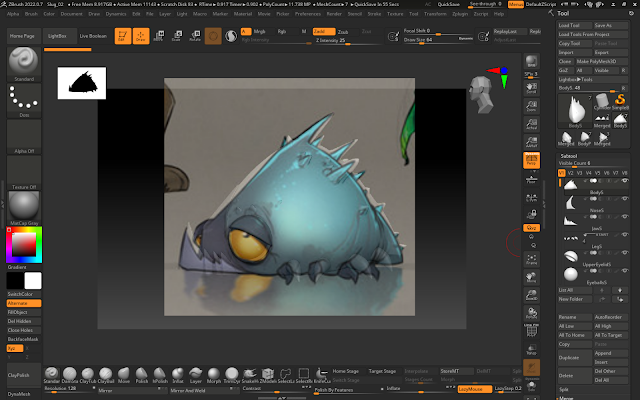Hide the EyeballsS subtool with eye icon

624,271
